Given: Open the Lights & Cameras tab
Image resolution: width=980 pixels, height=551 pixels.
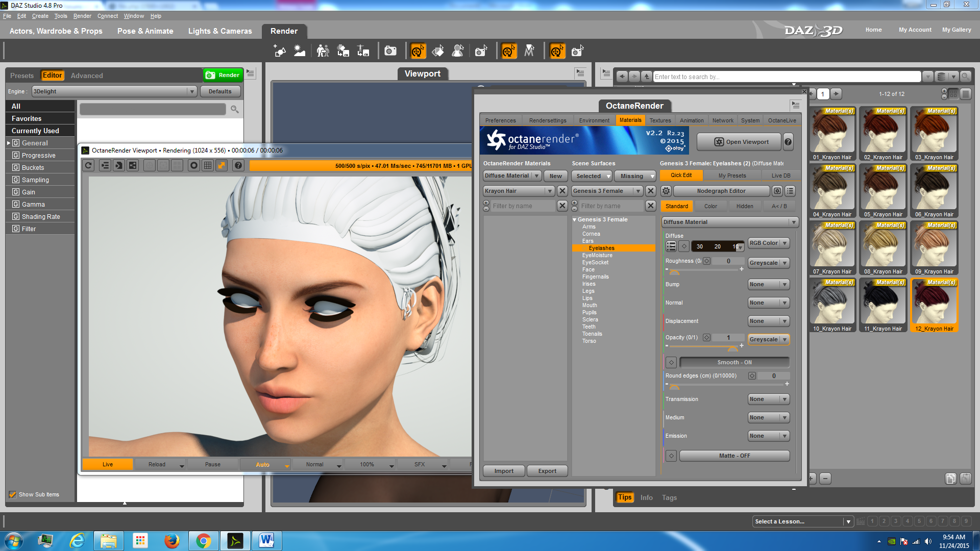Looking at the screenshot, I should (x=220, y=31).
